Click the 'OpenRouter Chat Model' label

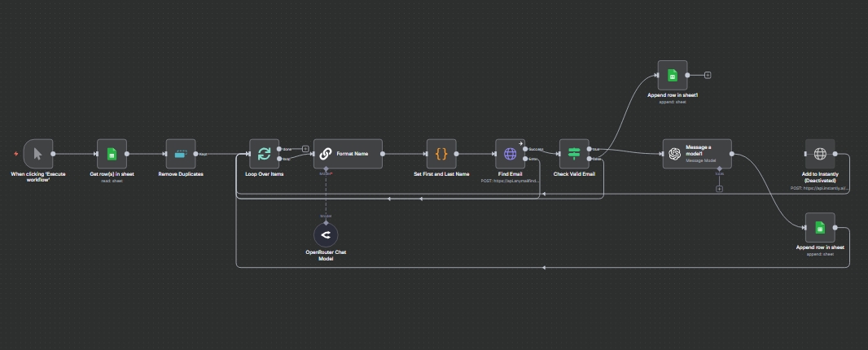pos(326,256)
